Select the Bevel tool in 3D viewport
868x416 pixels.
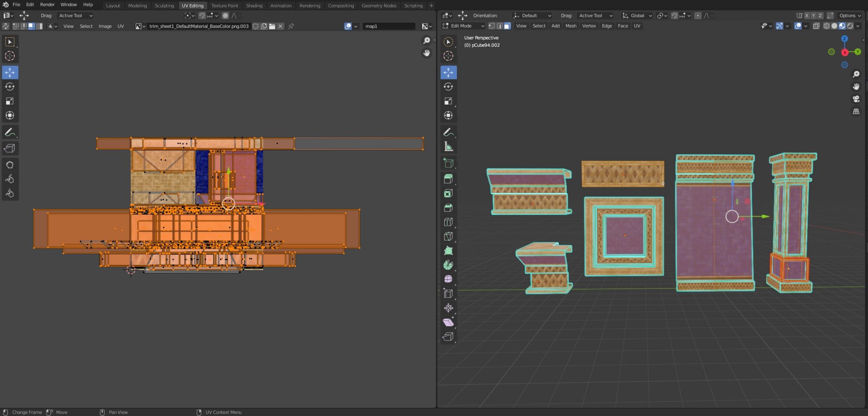(448, 208)
